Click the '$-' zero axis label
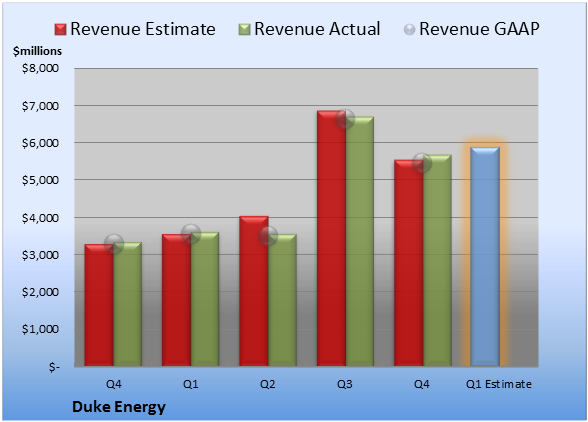The image size is (588, 422). click(x=54, y=367)
